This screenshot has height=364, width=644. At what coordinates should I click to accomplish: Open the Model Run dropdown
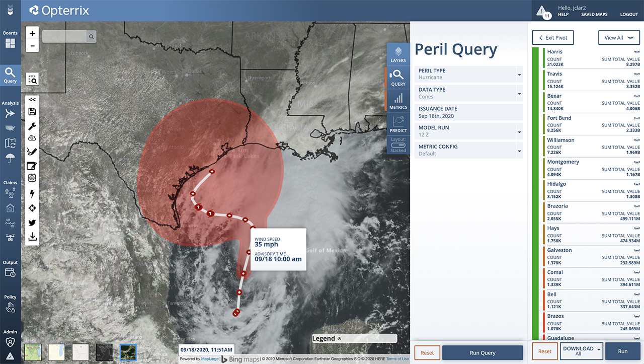coord(469,131)
